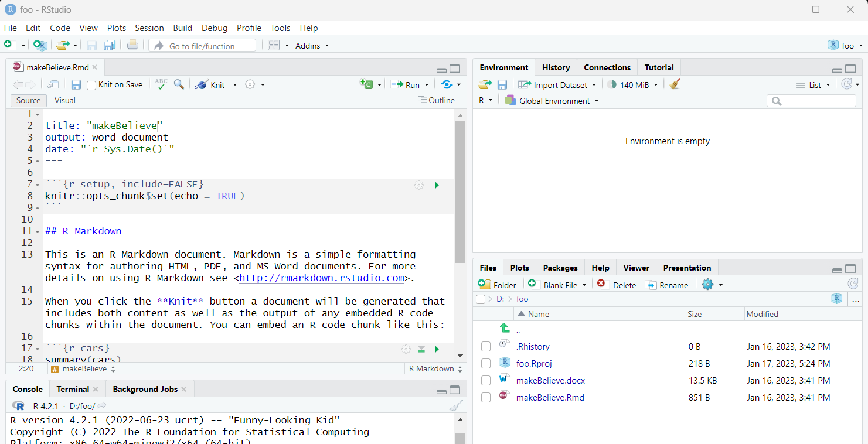Screen dimensions: 868x444
Task: Click the Go to file/function field
Action: 202,46
